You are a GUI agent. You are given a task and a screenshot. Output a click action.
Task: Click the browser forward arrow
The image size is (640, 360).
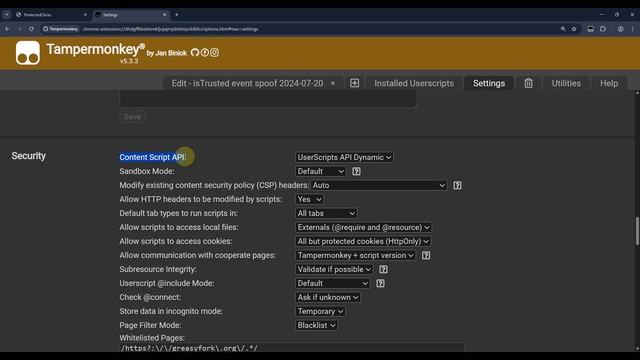[x=20, y=29]
